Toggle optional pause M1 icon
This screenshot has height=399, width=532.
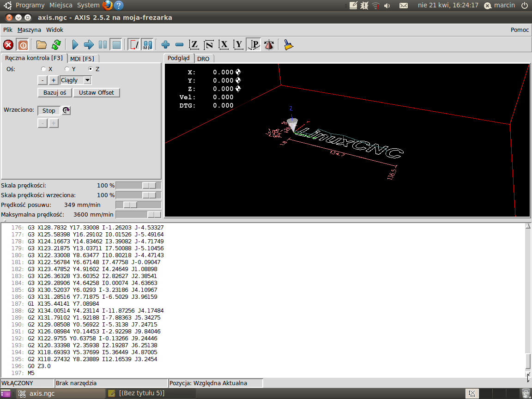tap(148, 45)
